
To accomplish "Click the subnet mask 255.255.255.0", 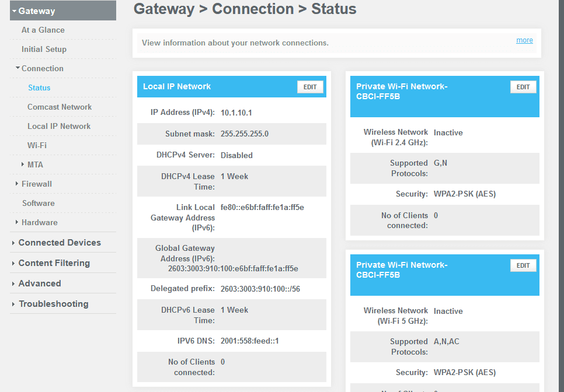I will tap(245, 134).
